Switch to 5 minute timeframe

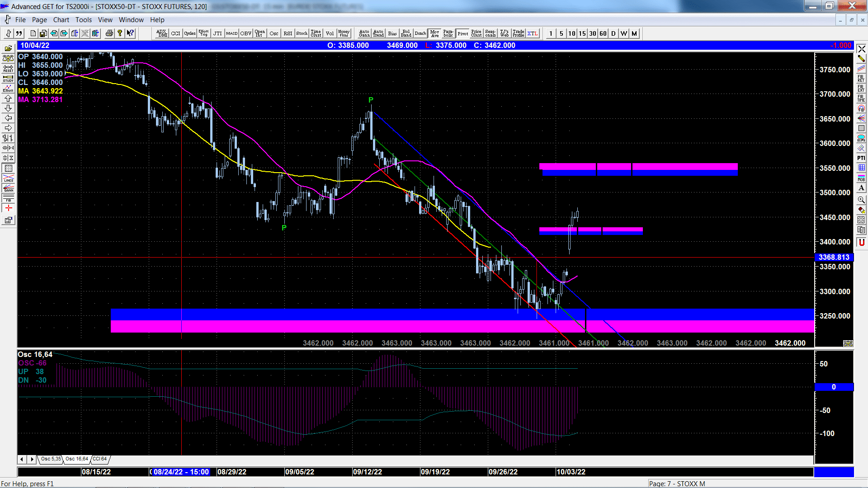pyautogui.click(x=561, y=33)
